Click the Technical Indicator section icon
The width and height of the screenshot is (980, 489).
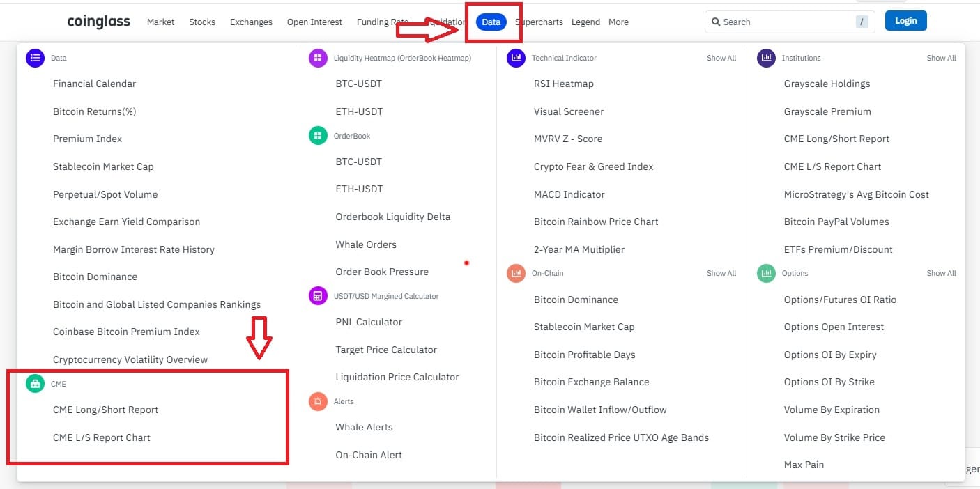(516, 58)
